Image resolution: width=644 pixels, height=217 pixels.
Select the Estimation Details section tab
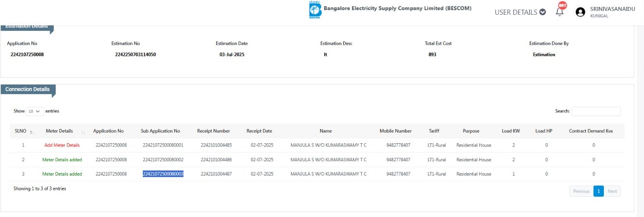[x=27, y=27]
